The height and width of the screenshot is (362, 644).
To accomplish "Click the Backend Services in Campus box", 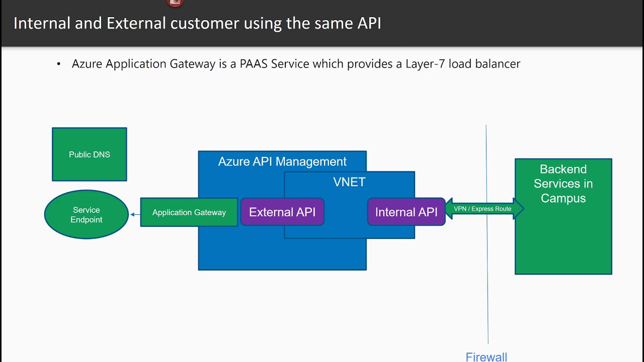I will pos(563,217).
